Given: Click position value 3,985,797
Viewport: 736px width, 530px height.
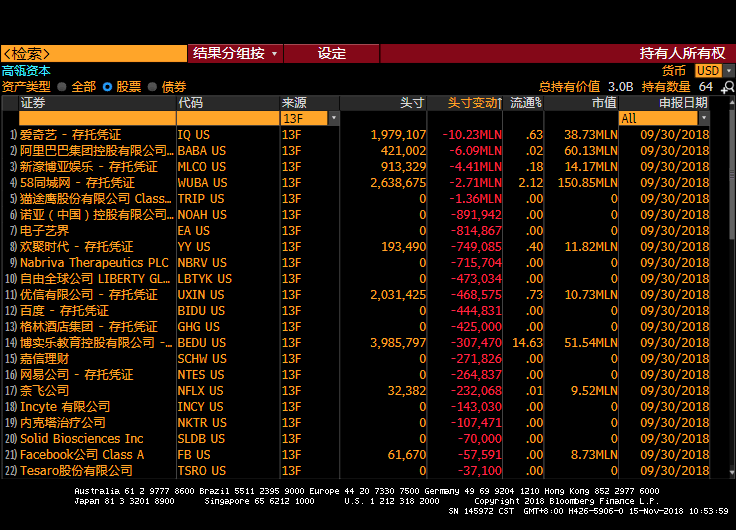Looking at the screenshot, I should point(398,343).
